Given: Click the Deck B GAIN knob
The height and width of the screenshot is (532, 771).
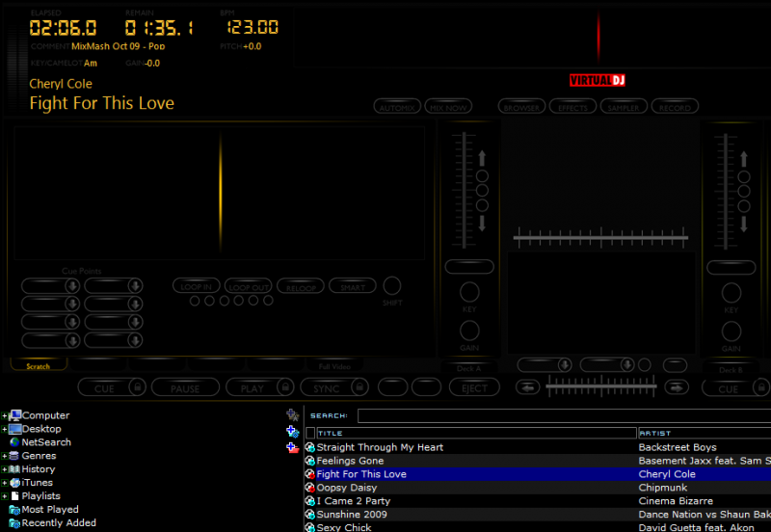Looking at the screenshot, I should pos(731,332).
